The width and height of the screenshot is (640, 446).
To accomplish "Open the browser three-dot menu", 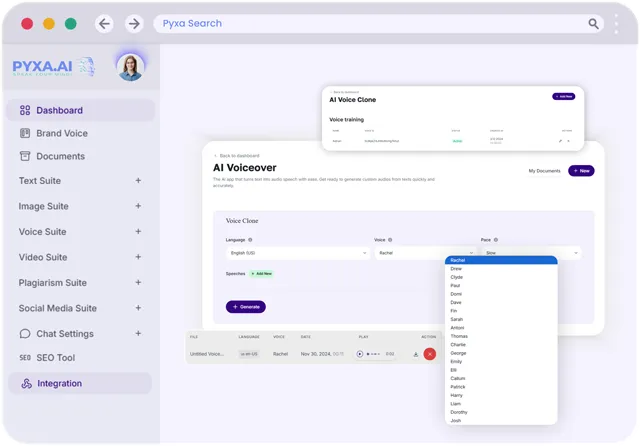I will [x=616, y=24].
